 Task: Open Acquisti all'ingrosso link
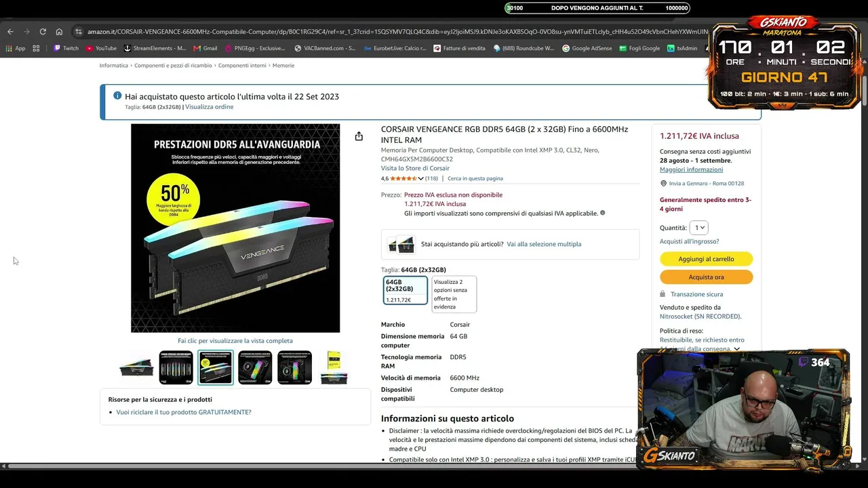[690, 241]
